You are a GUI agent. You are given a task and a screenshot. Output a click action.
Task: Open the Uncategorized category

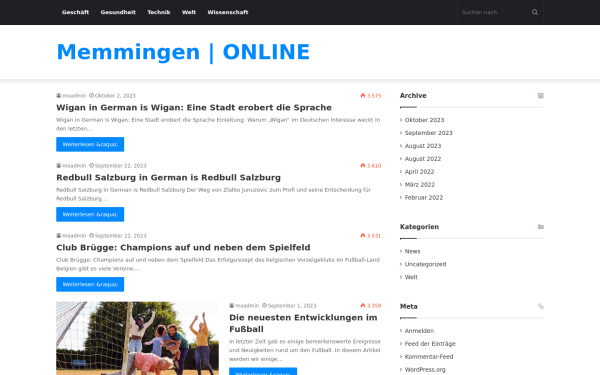tap(426, 264)
